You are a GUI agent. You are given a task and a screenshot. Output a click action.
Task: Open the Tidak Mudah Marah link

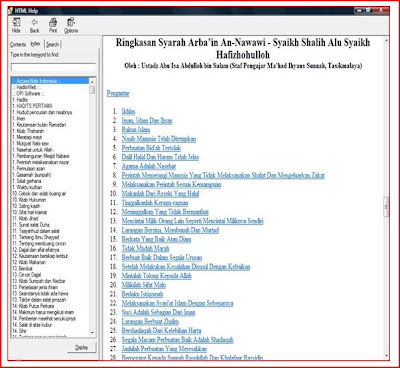pos(145,248)
